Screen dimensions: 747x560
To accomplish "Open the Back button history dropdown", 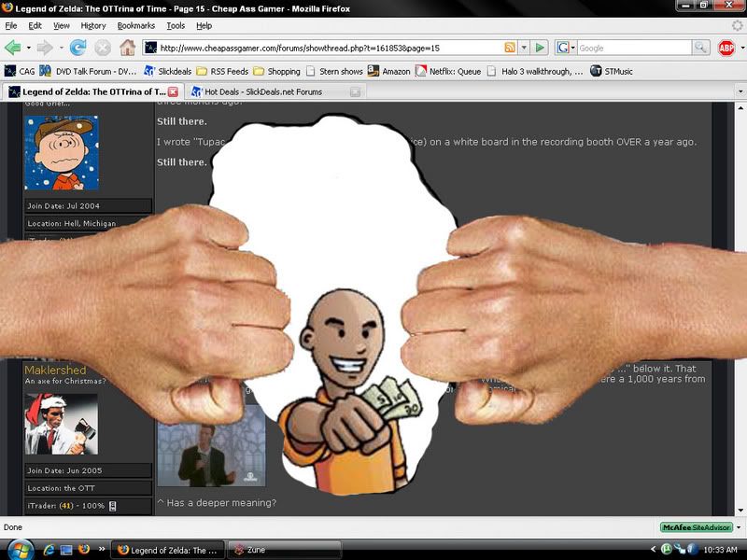I will (29, 48).
